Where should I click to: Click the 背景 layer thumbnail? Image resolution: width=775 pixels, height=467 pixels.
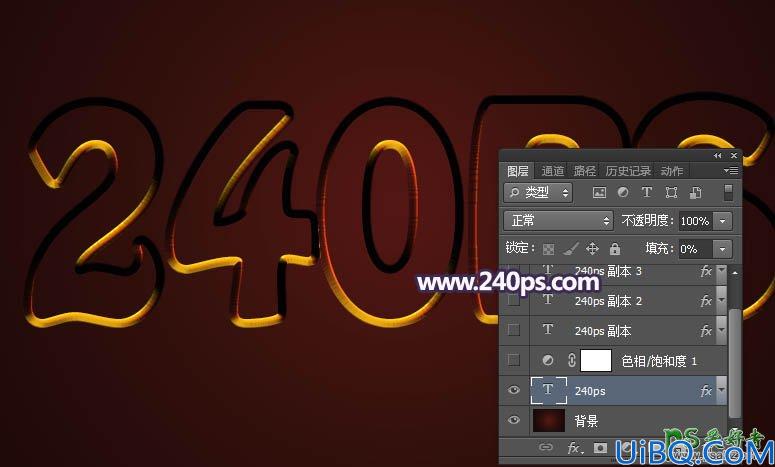point(549,420)
